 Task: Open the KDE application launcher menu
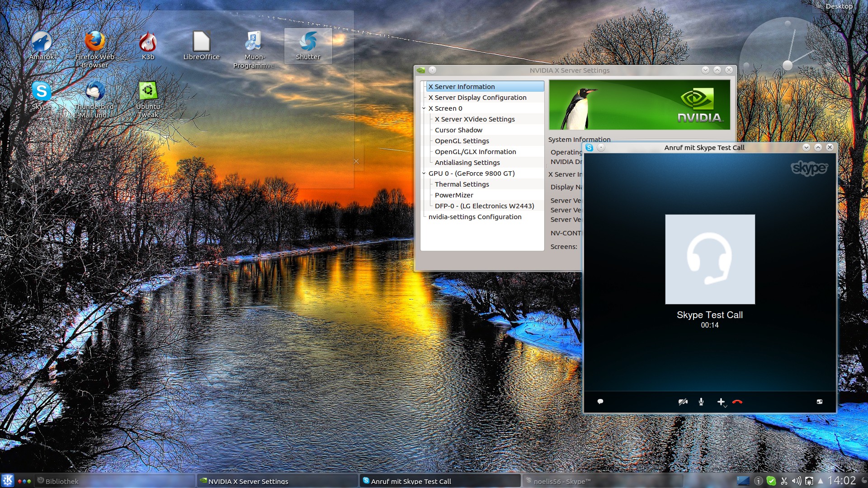8,481
